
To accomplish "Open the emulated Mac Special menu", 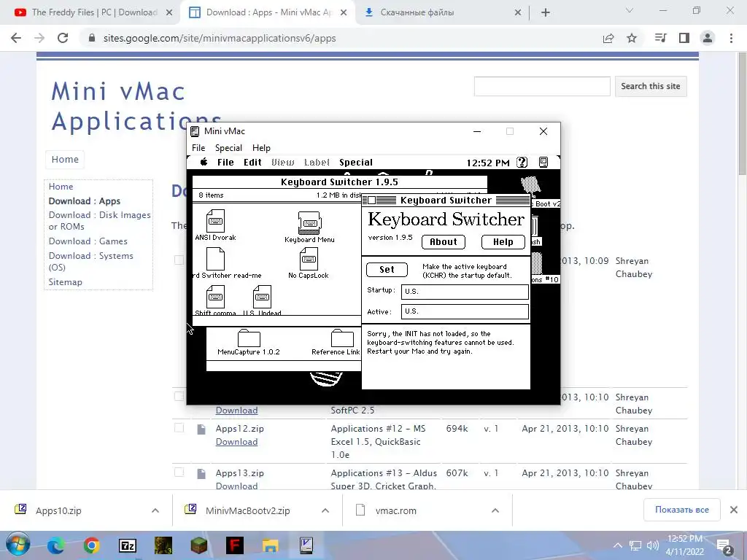I will click(356, 163).
